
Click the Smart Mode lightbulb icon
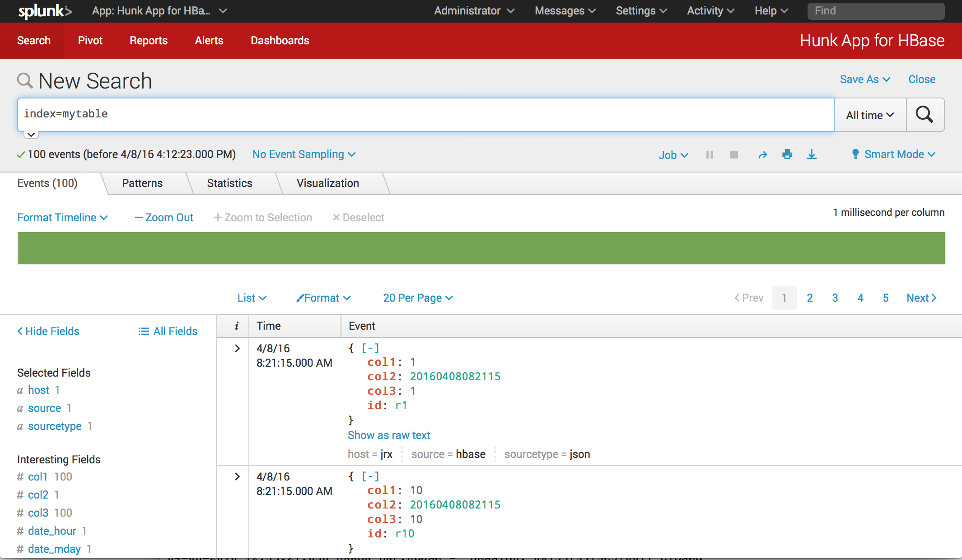pos(855,154)
